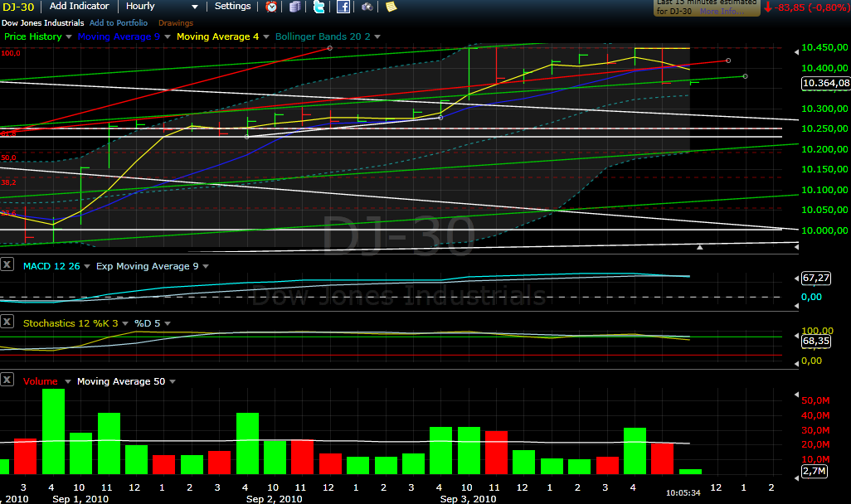
Task: Click the Add to Portfolio link
Action: click(x=119, y=22)
